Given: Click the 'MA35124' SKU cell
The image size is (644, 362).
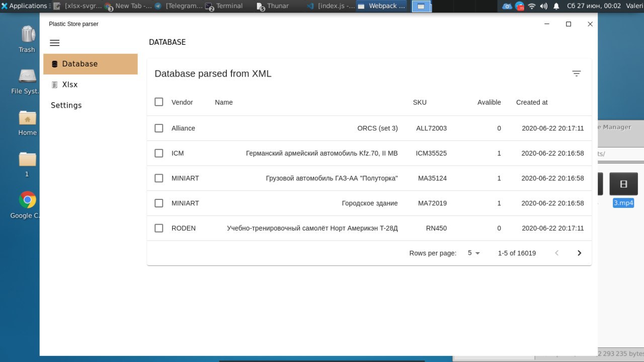Looking at the screenshot, I should pyautogui.click(x=432, y=178).
